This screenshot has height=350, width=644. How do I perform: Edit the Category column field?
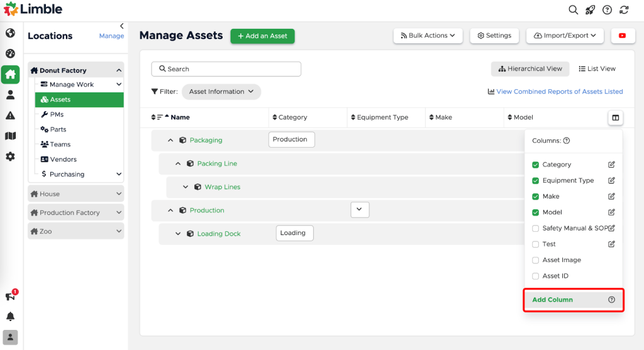(611, 165)
